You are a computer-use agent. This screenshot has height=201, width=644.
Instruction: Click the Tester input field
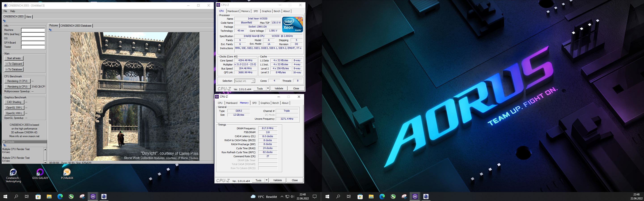[x=33, y=47]
